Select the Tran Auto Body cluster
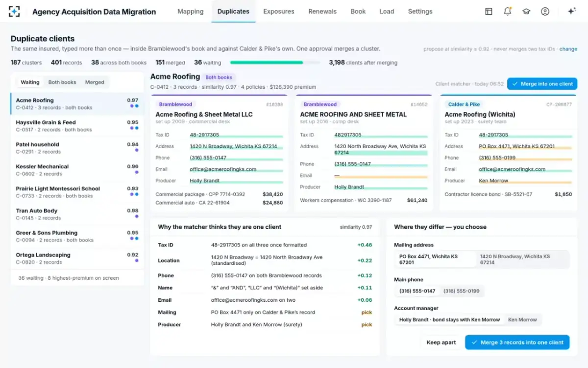The image size is (588, 368). [77, 214]
